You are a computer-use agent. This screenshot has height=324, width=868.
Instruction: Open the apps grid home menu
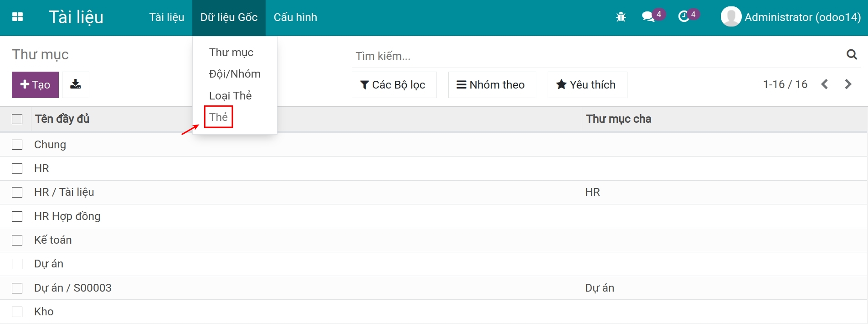[x=17, y=17]
